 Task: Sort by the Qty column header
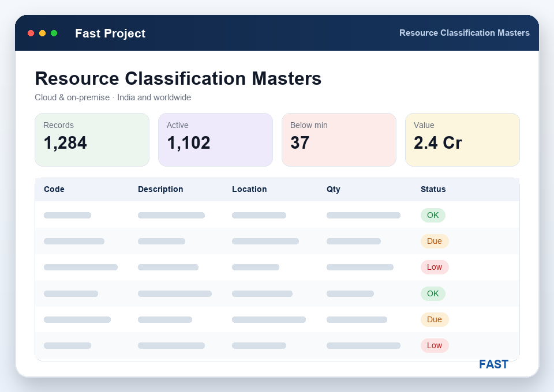click(333, 190)
